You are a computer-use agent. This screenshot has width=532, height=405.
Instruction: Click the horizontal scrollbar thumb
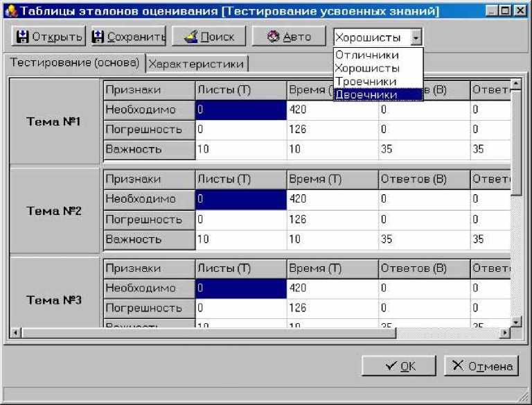pos(209,333)
